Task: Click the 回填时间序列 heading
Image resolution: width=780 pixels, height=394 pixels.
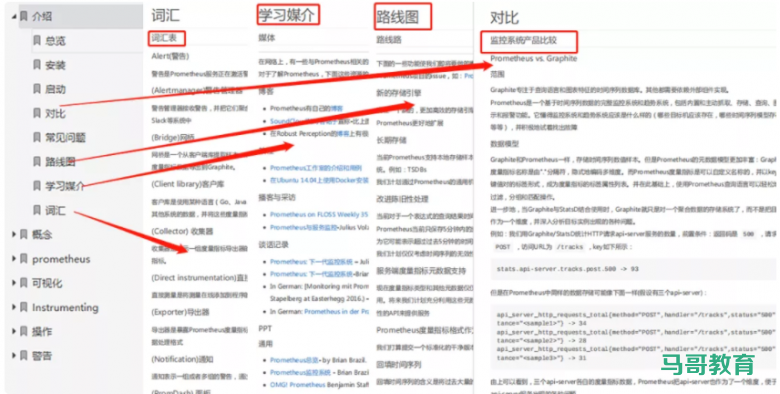Action: pyautogui.click(x=398, y=365)
